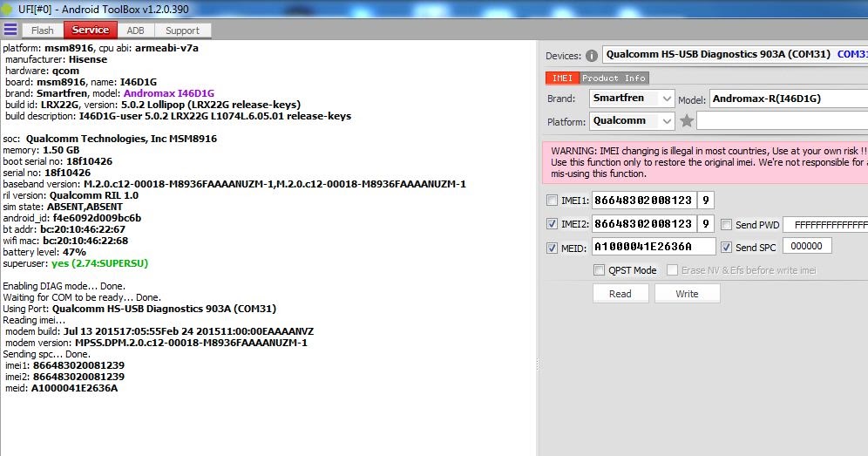Open the Support tab
Screen dimensions: 868x456
click(x=182, y=31)
